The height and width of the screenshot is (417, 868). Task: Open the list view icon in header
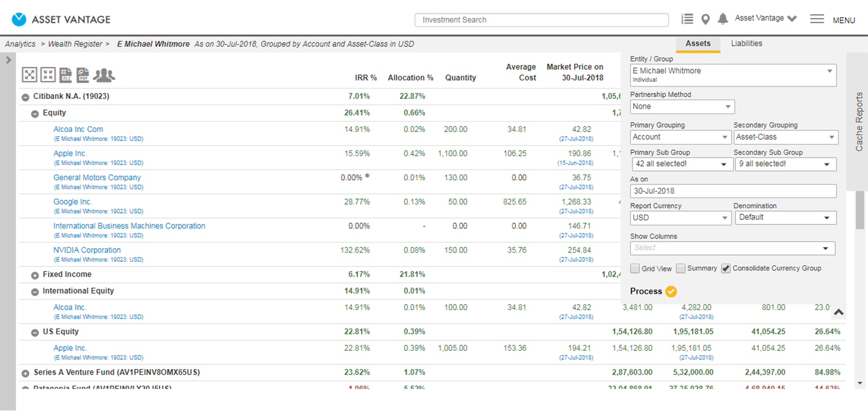pos(687,19)
